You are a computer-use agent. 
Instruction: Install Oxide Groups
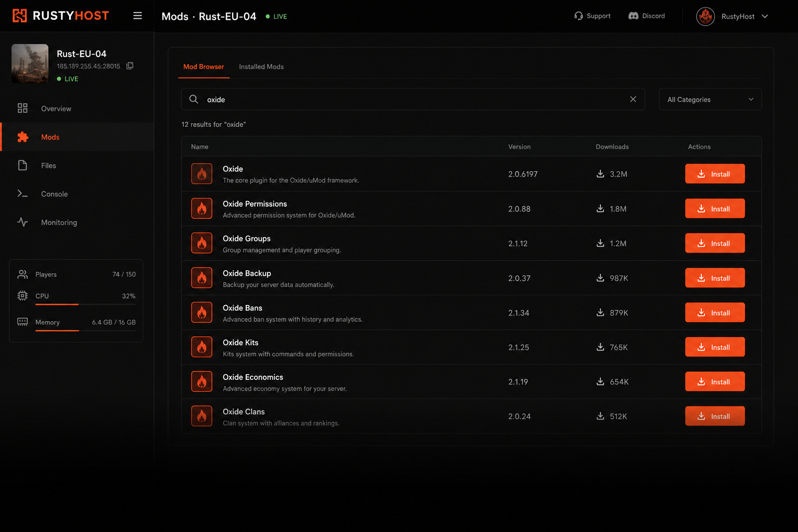click(x=715, y=243)
